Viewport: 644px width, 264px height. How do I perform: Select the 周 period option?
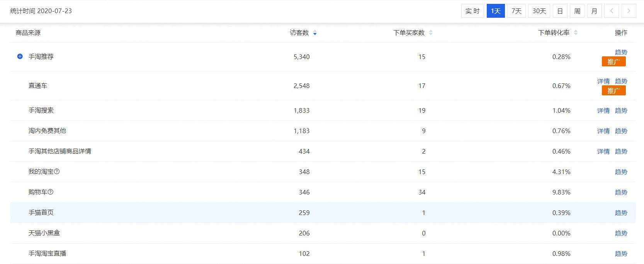[577, 11]
